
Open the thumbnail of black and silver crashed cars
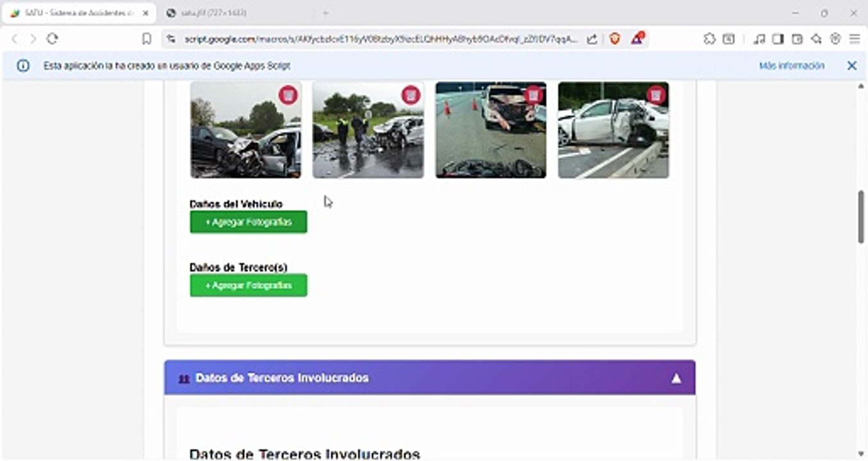tap(246, 130)
